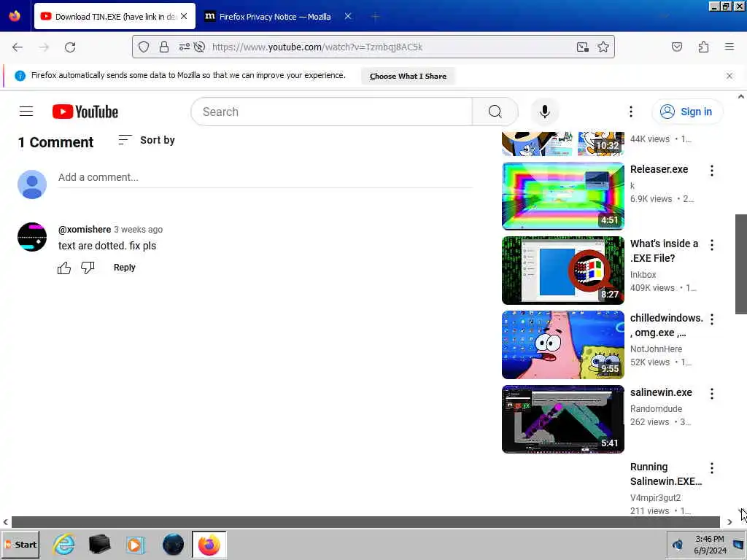Viewport: 747px width, 560px height.
Task: Click the vertical page scrollbar thumb
Action: pyautogui.click(x=741, y=264)
